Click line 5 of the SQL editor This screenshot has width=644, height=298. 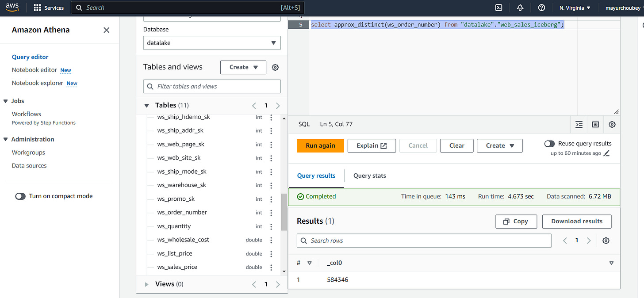pyautogui.click(x=437, y=25)
